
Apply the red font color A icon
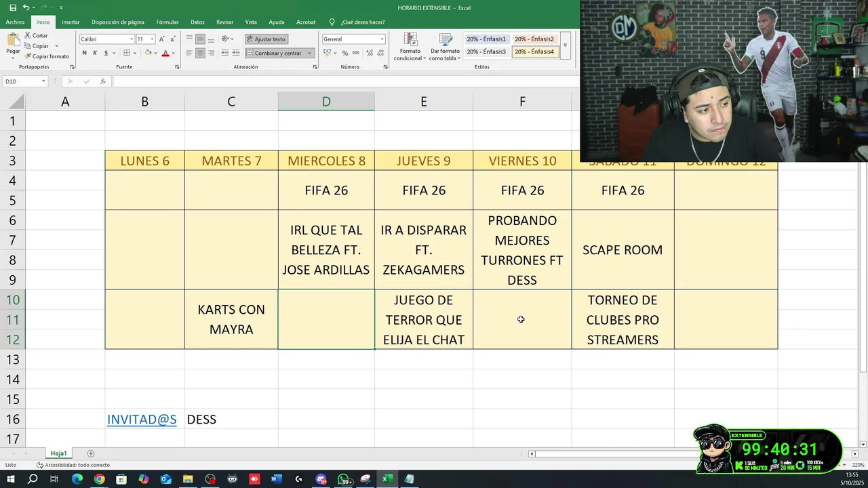[165, 53]
